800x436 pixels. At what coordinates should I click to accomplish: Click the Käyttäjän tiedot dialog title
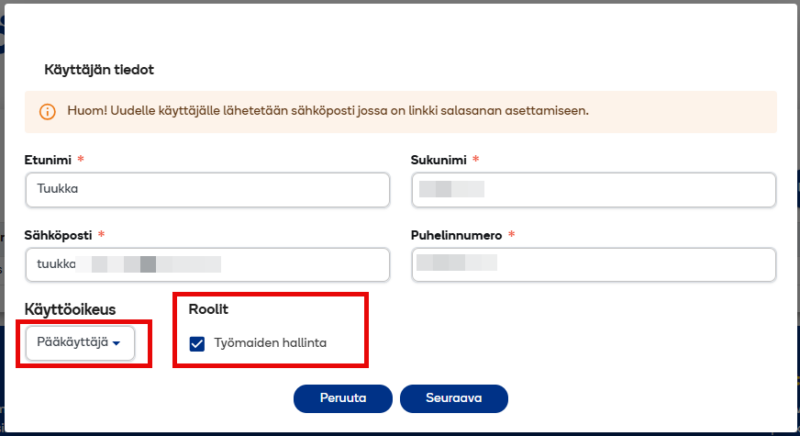click(99, 70)
